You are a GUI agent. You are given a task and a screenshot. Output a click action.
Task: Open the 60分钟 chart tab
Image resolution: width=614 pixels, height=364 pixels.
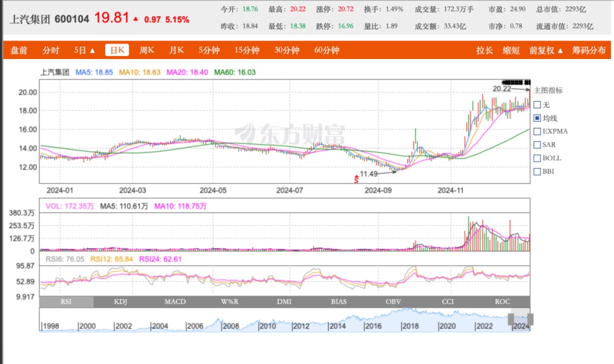pyautogui.click(x=327, y=50)
